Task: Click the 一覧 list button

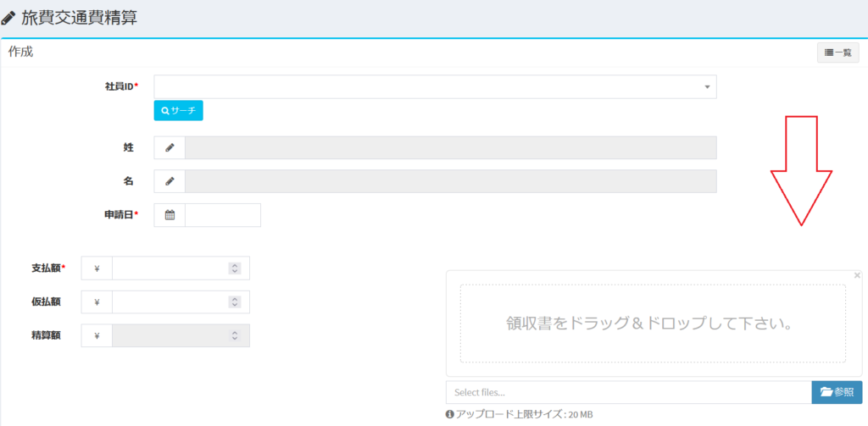Action: (838, 53)
